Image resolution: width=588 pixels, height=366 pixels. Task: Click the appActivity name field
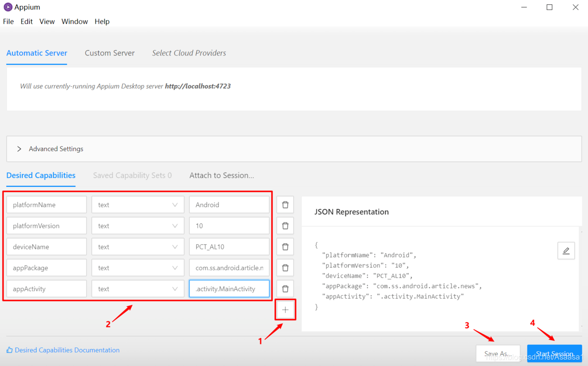[46, 289]
